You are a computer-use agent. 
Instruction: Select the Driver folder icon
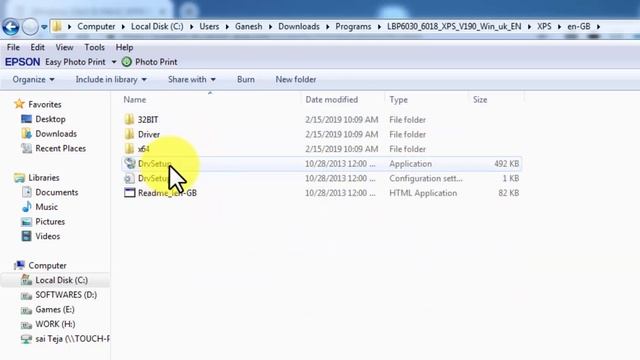[x=129, y=134]
